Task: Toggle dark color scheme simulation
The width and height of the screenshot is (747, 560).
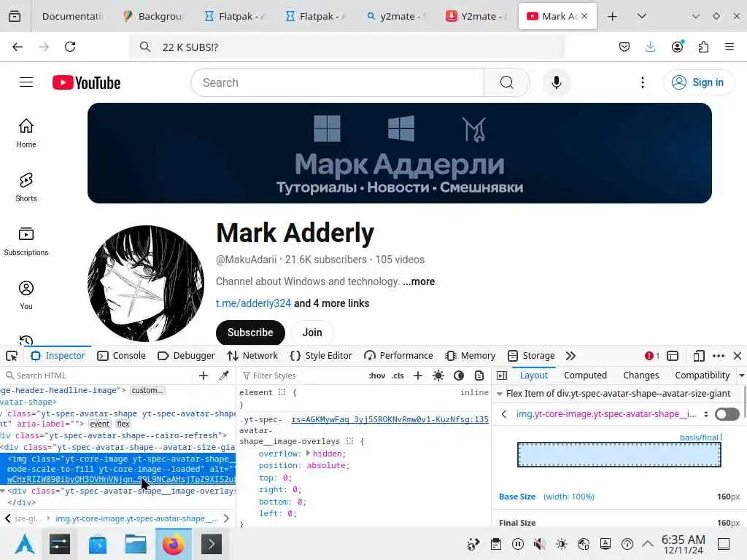Action: [459, 376]
